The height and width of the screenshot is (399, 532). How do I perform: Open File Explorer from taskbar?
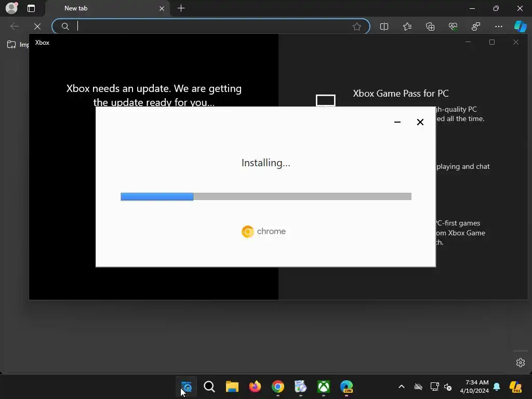[x=232, y=387]
